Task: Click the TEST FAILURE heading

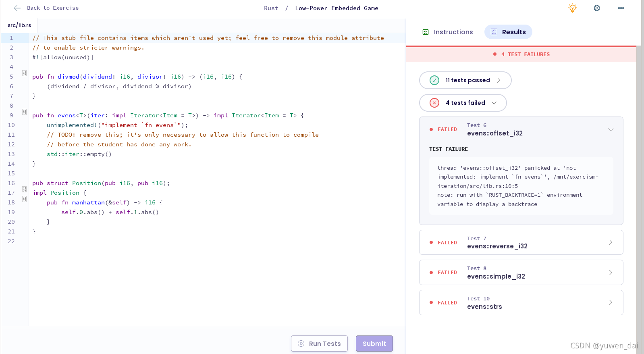Action: tap(449, 149)
